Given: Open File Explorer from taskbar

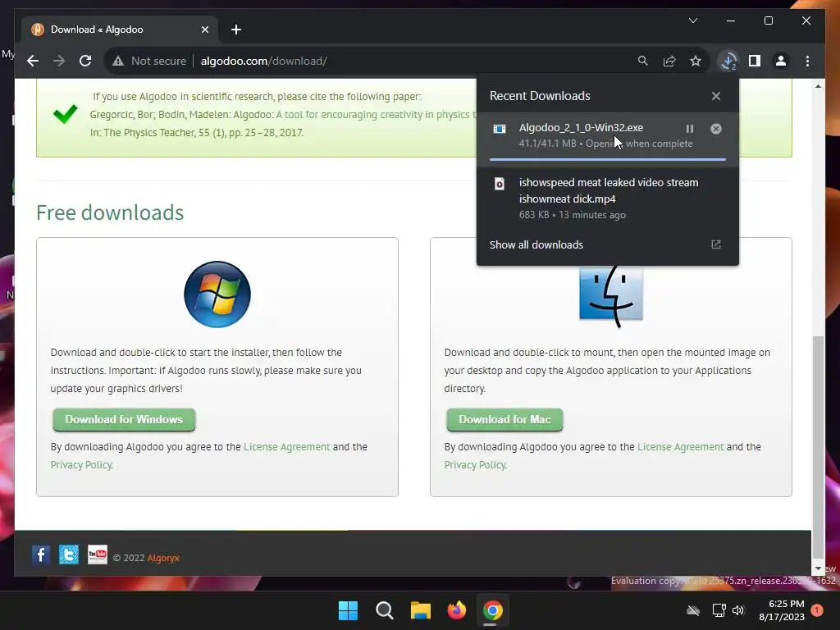Looking at the screenshot, I should [421, 610].
